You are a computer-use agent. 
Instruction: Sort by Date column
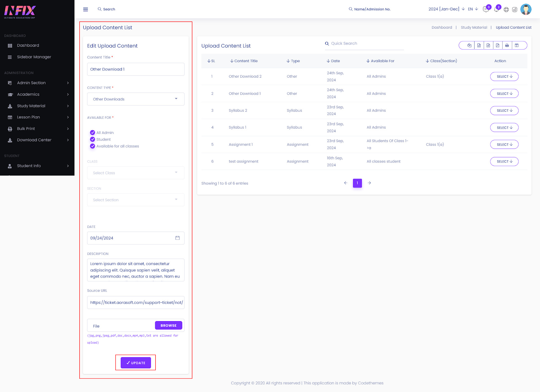click(x=333, y=61)
